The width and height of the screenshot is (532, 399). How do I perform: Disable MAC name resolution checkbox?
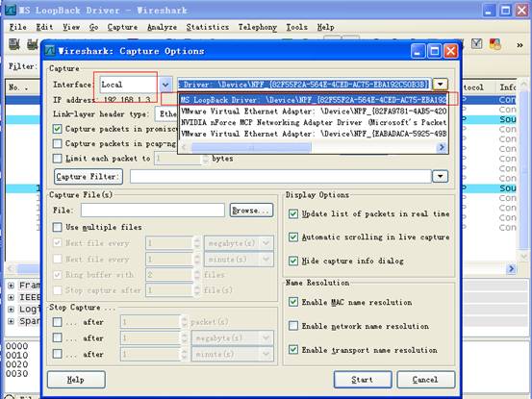[x=293, y=302]
